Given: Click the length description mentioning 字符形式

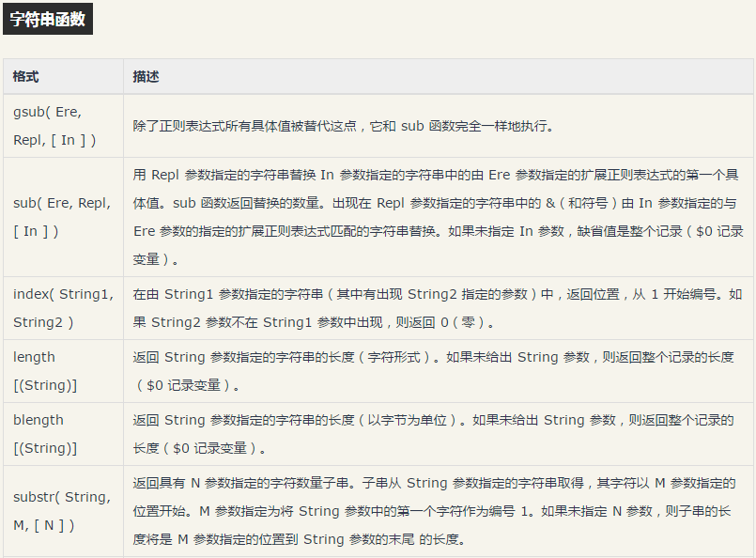Looking at the screenshot, I should click(439, 371).
